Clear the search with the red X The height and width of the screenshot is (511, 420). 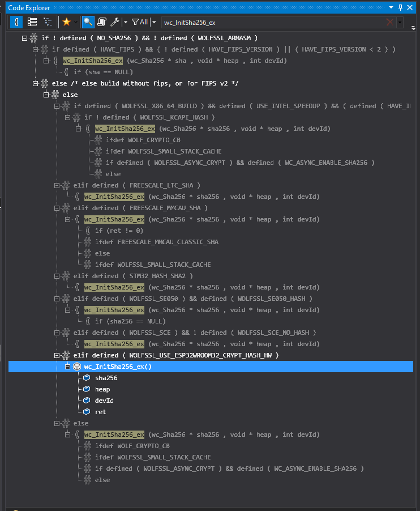click(390, 22)
